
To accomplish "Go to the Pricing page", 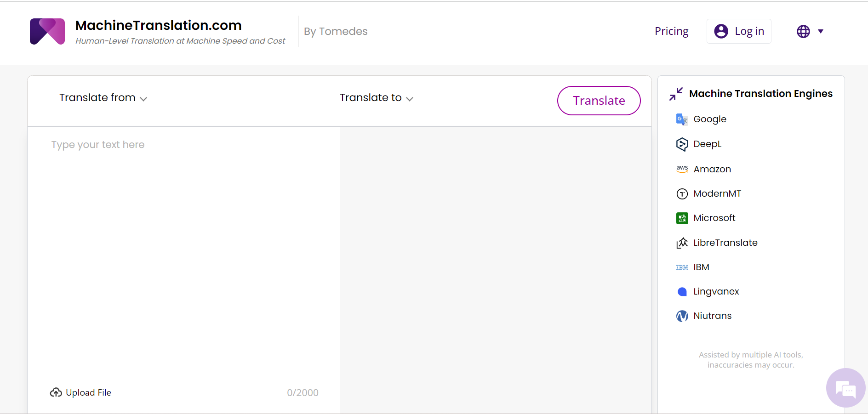I will click(x=671, y=31).
